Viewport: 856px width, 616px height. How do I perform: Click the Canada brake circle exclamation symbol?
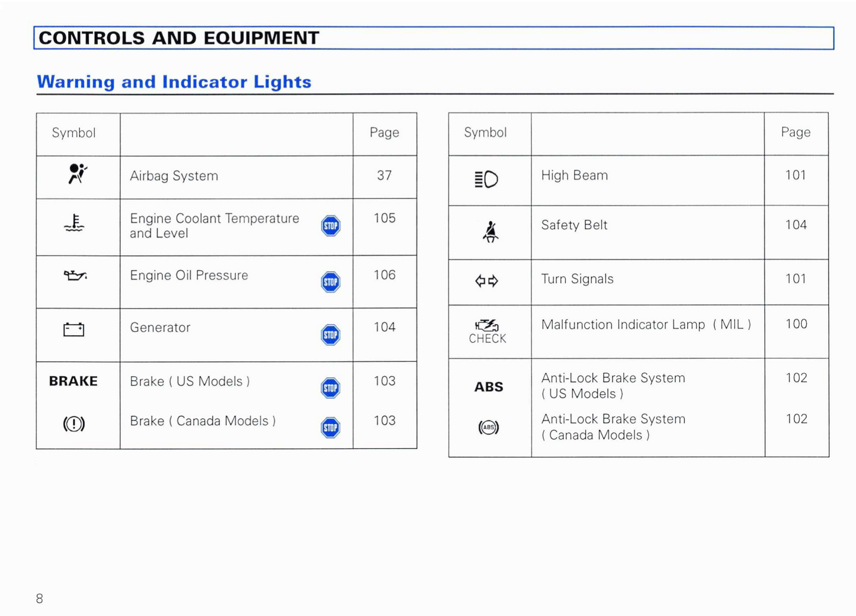[74, 424]
